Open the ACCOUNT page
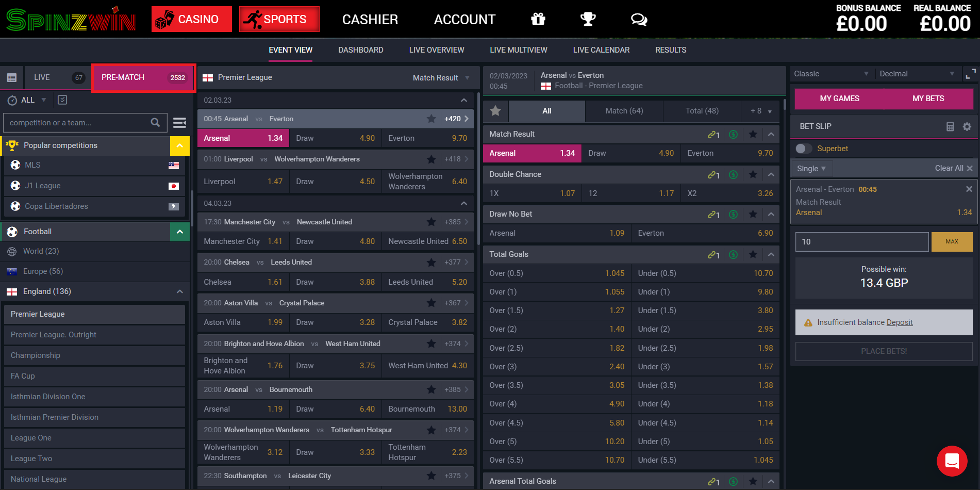Screen dimensions: 980x490 (x=464, y=20)
